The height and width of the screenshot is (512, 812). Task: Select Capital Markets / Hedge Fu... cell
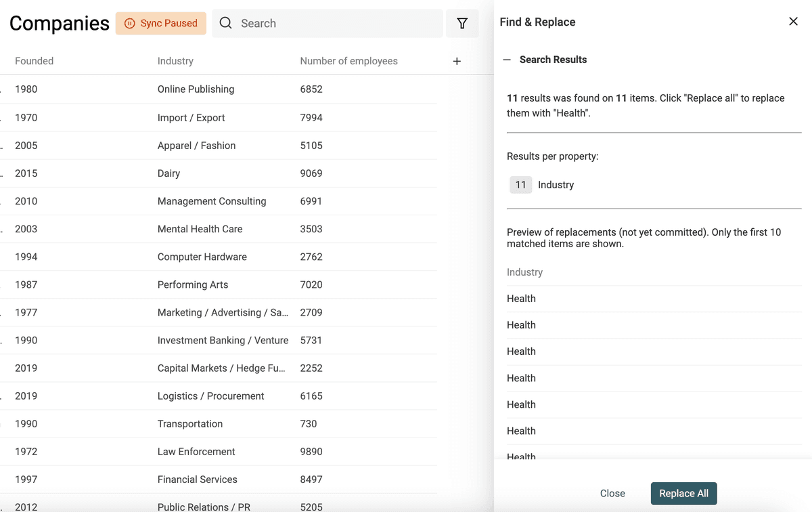(x=221, y=368)
